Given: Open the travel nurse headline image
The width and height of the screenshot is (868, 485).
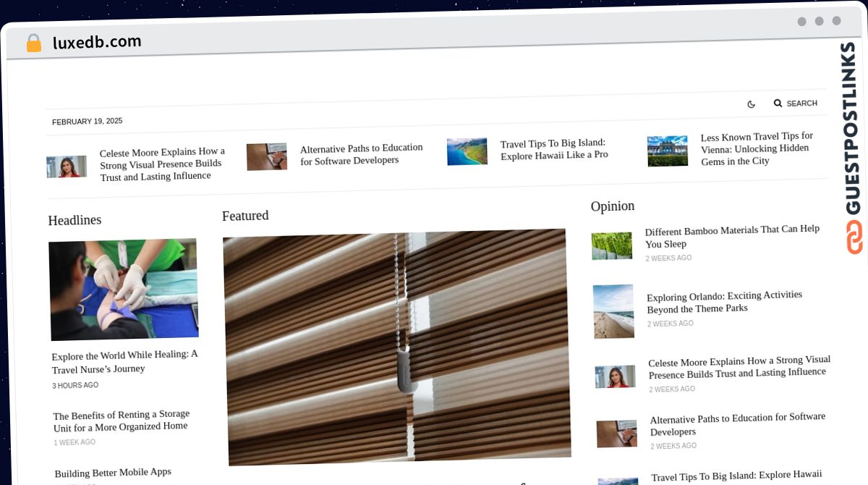Looking at the screenshot, I should pos(124,290).
